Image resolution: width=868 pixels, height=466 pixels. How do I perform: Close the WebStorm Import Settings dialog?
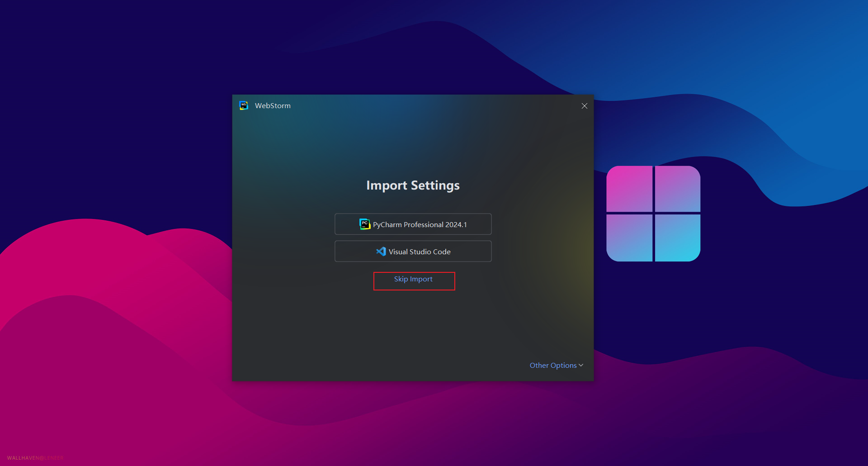585,106
